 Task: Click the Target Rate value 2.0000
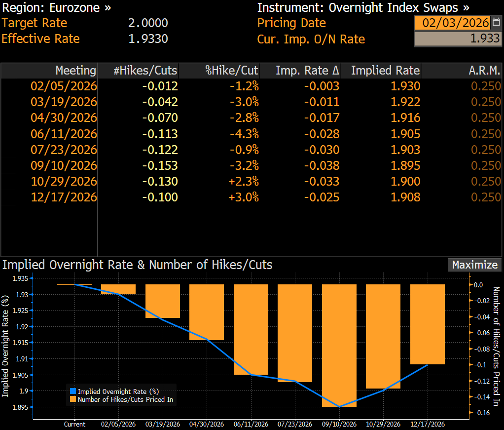point(148,23)
